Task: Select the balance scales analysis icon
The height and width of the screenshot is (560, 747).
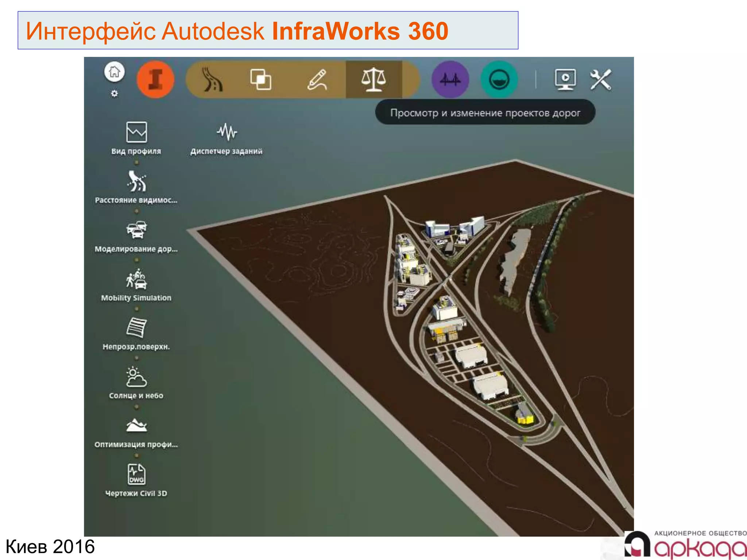Action: [x=373, y=79]
